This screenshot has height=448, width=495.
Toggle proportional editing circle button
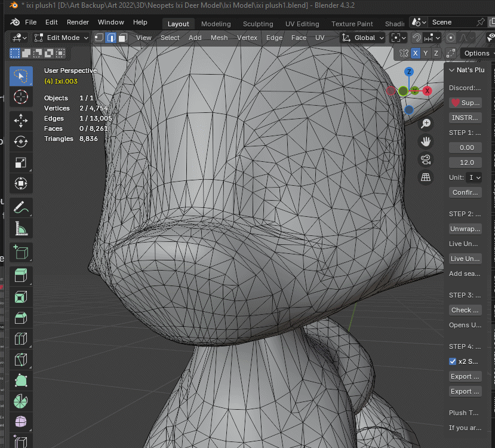pos(450,38)
